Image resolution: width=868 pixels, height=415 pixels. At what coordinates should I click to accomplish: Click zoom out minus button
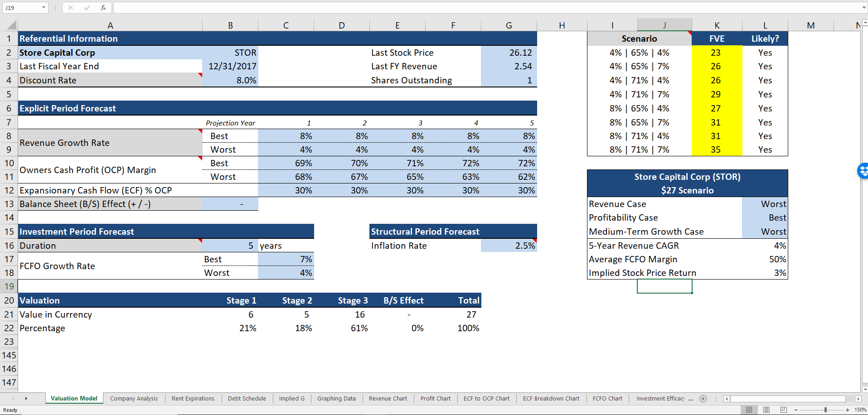pyautogui.click(x=796, y=410)
